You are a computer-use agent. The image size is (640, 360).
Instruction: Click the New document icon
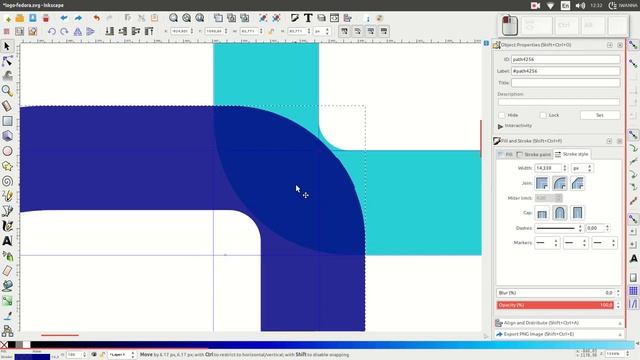point(7,18)
